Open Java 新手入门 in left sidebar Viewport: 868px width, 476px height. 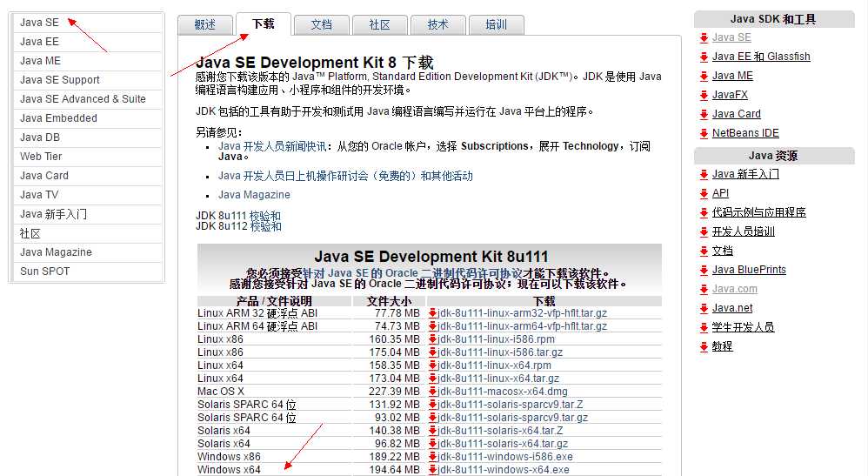[x=88, y=214]
